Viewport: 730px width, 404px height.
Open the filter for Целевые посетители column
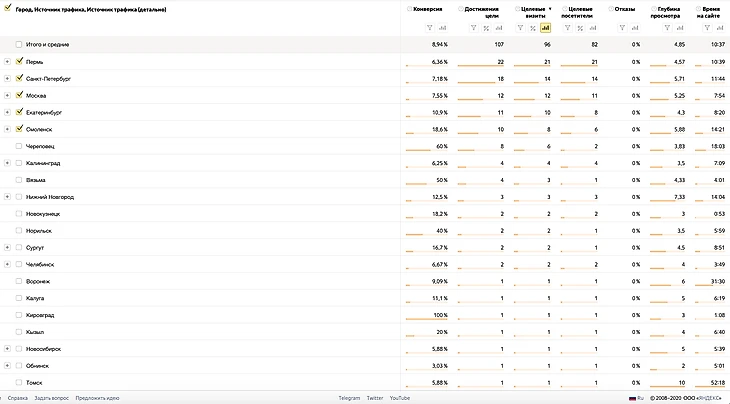click(567, 28)
